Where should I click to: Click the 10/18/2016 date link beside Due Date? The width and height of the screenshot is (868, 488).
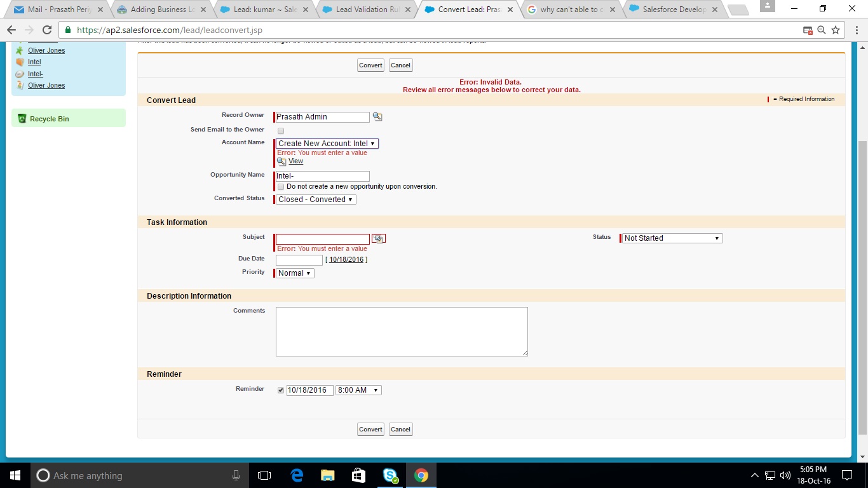click(x=346, y=259)
